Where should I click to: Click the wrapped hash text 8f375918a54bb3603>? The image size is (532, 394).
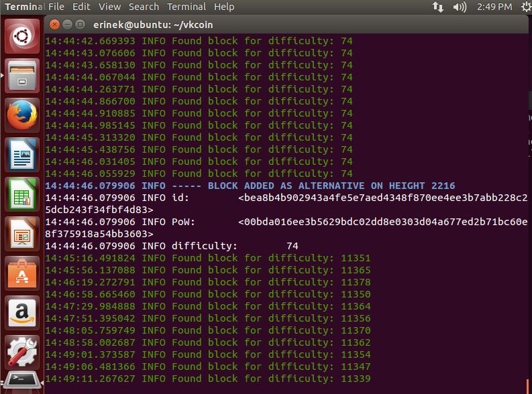[99, 234]
